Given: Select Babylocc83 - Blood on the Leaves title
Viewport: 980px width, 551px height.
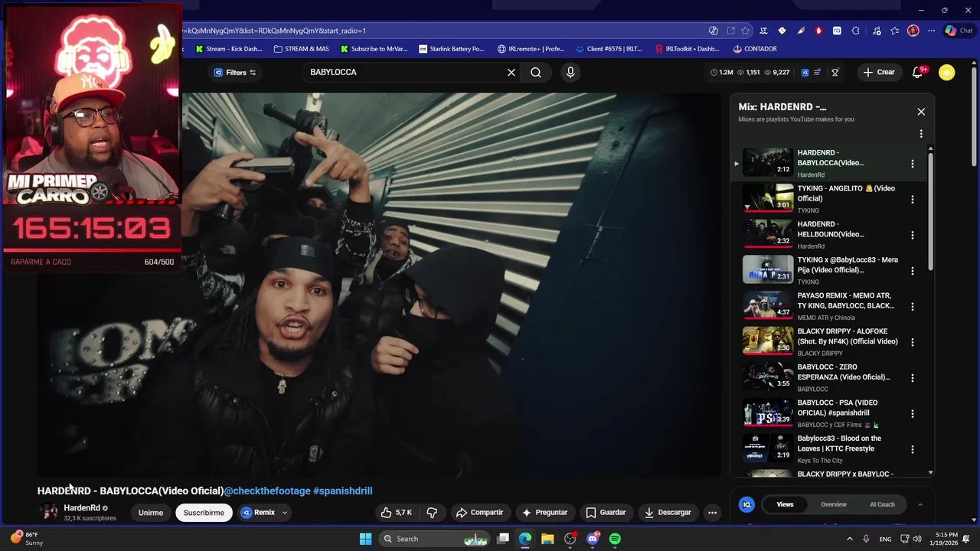Looking at the screenshot, I should (x=838, y=444).
